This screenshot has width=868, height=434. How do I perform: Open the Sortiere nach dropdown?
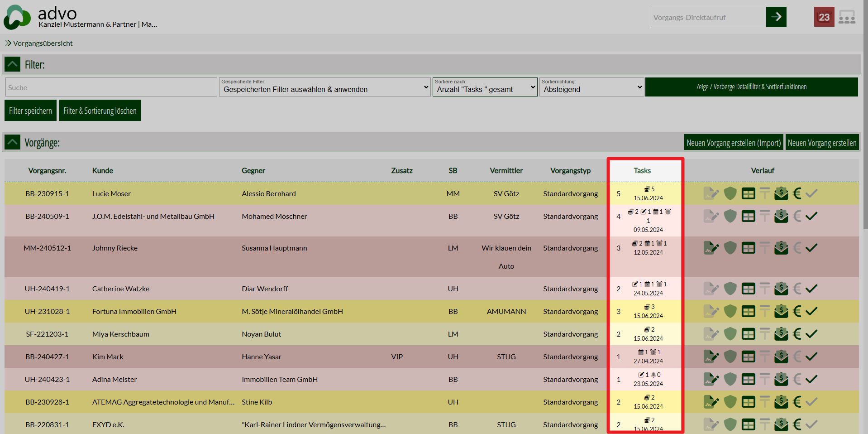(x=485, y=87)
